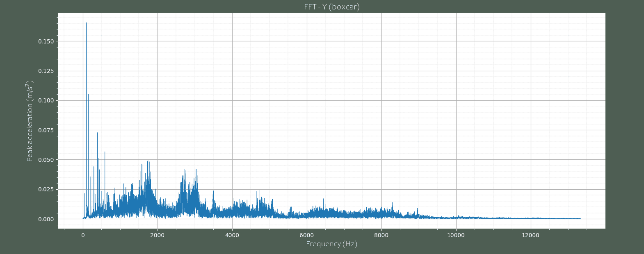Click the 6000 tick label on x-axis
644x254 pixels.
pyautogui.click(x=307, y=235)
